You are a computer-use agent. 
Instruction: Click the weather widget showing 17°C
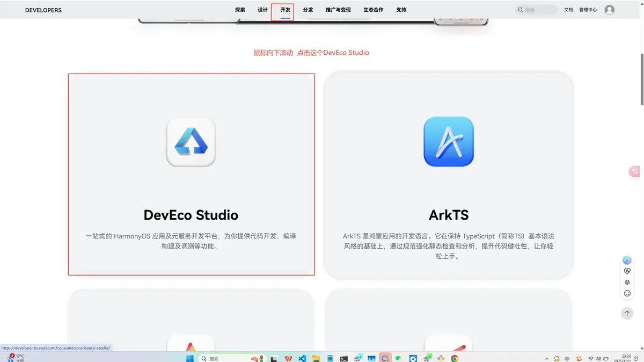[14, 358]
